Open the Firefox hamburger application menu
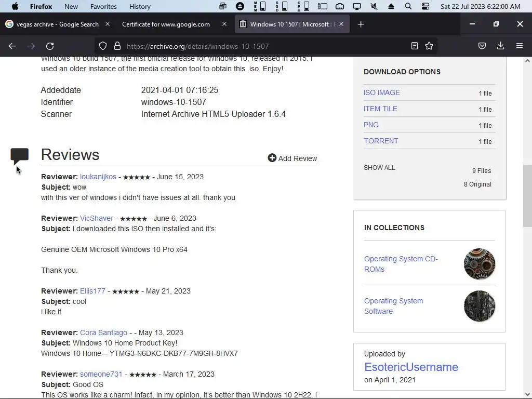 pyautogui.click(x=519, y=46)
